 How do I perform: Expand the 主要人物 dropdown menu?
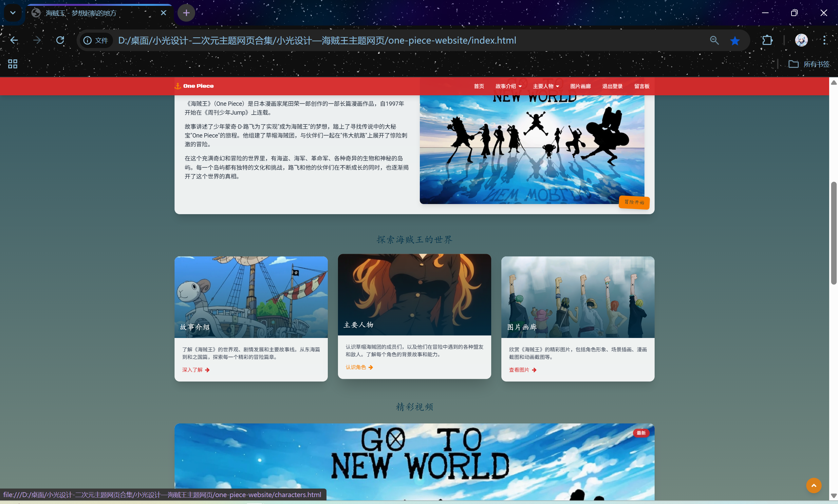(x=546, y=86)
